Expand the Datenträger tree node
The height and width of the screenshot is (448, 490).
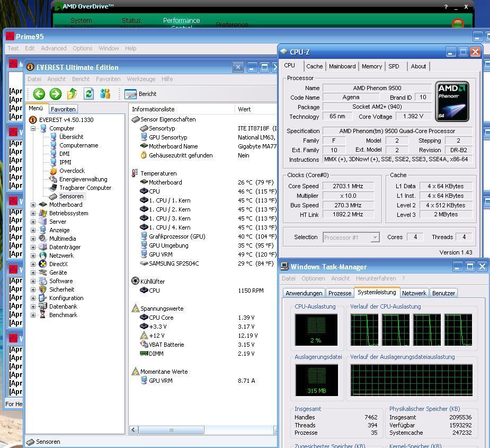click(33, 247)
